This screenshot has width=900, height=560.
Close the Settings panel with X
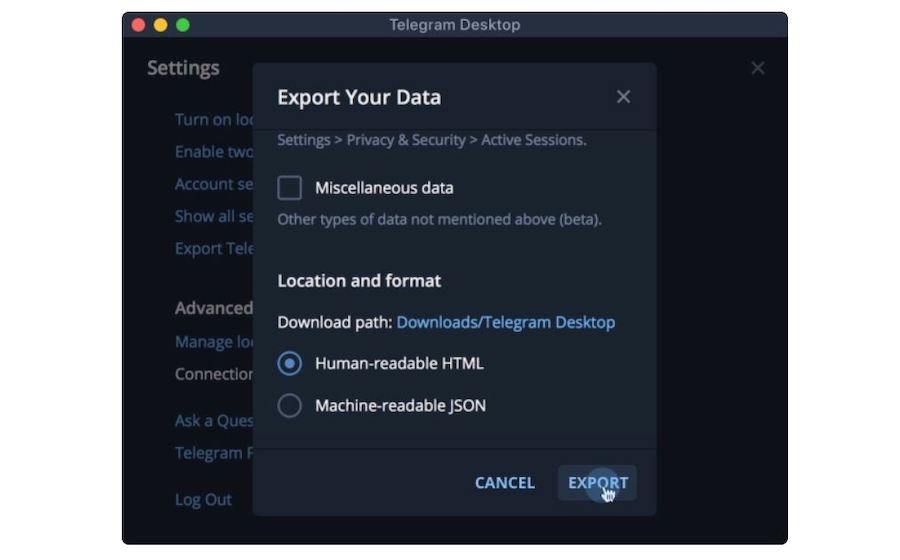pyautogui.click(x=757, y=68)
